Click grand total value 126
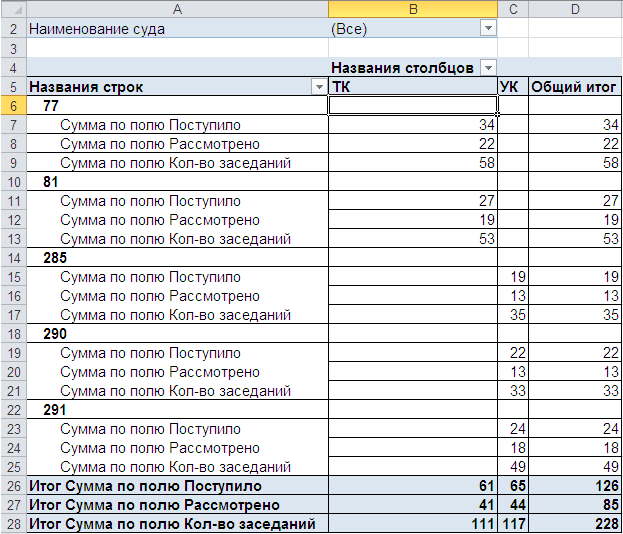 tap(575, 486)
